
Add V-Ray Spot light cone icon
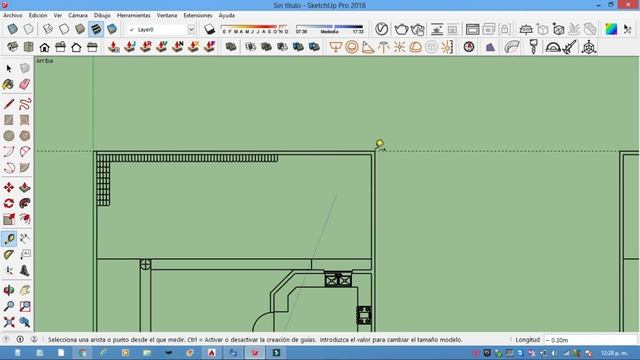point(367,47)
